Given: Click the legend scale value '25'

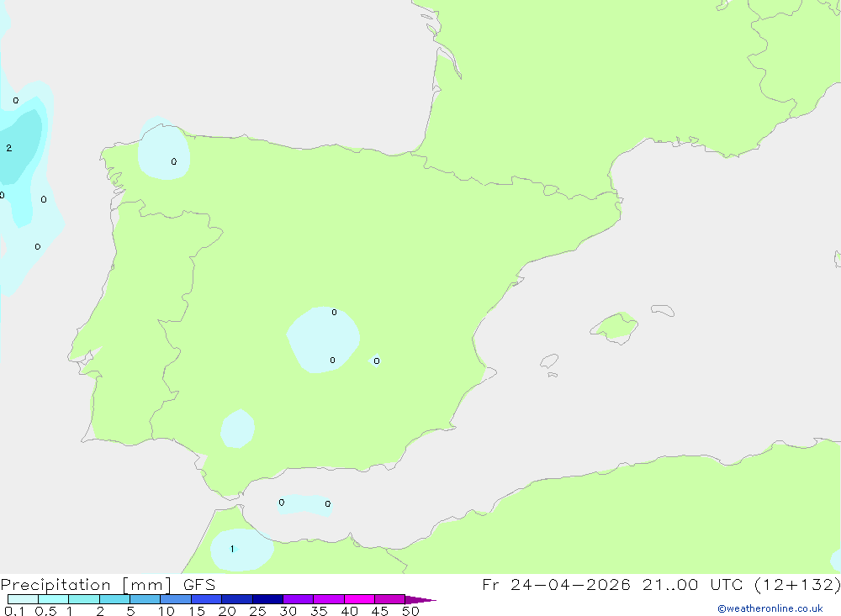Looking at the screenshot, I should click(x=257, y=611).
